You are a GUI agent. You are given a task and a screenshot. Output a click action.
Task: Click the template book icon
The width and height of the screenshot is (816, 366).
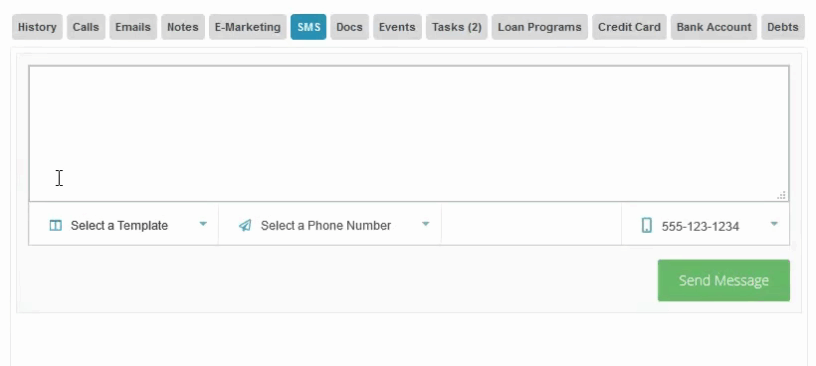(55, 225)
